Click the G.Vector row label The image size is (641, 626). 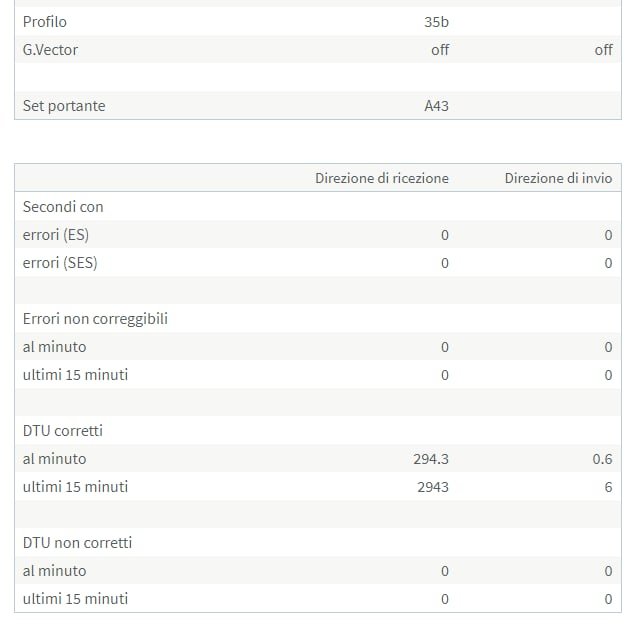50,49
